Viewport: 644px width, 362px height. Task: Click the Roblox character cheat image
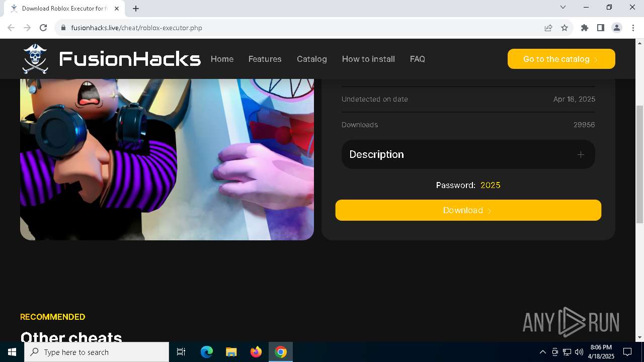(167, 159)
